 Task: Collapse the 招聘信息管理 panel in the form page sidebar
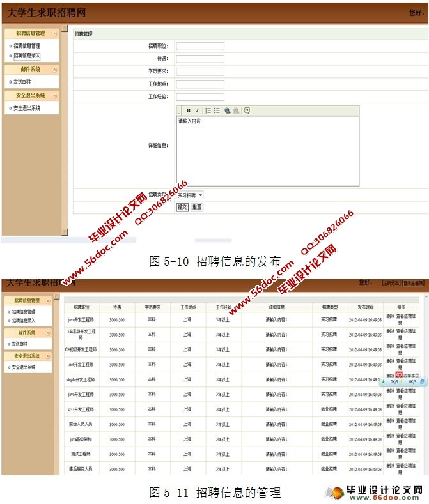54,33
